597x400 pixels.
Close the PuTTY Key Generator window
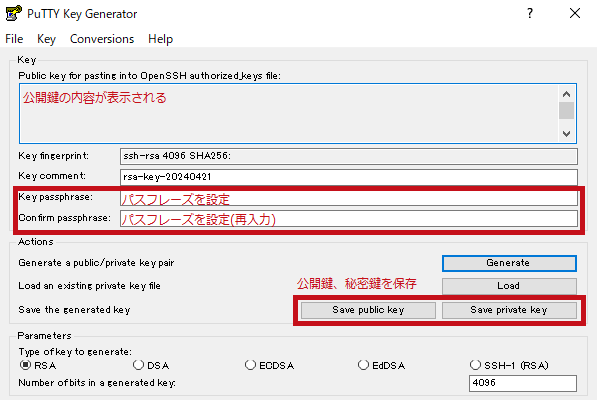(x=575, y=13)
